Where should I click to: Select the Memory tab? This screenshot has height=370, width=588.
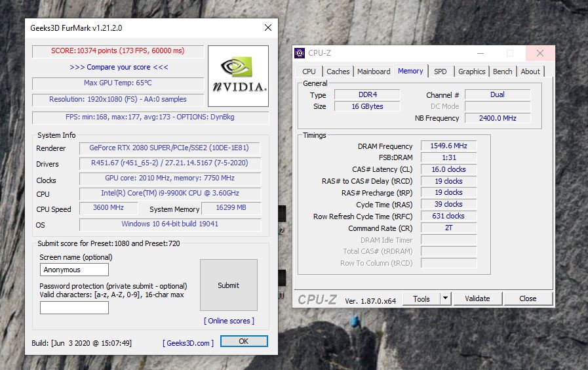tap(410, 71)
